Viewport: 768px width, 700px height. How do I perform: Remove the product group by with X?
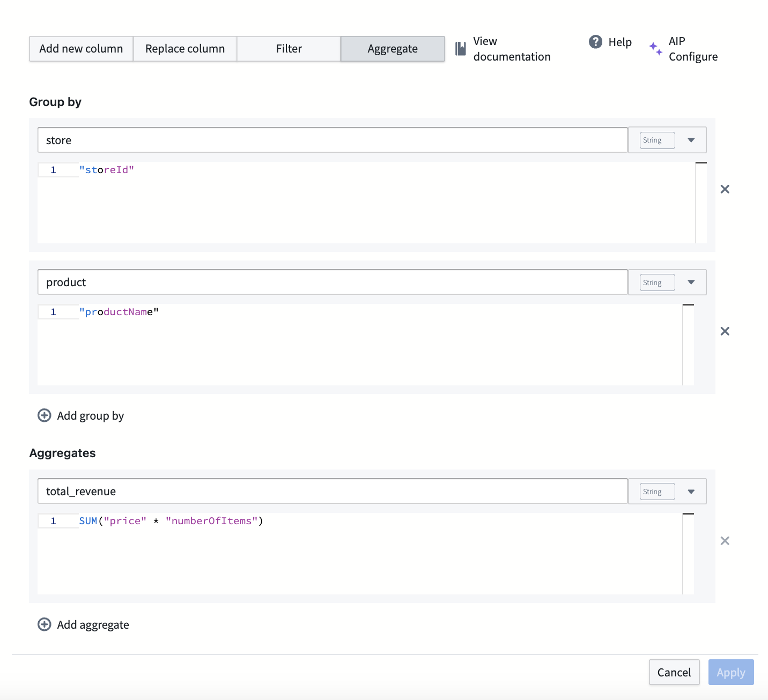(725, 331)
